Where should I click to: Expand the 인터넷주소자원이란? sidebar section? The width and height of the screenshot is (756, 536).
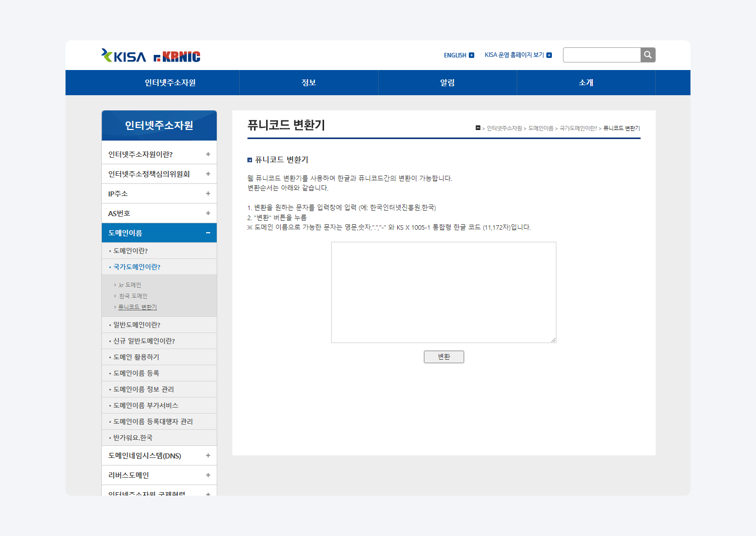(x=208, y=154)
